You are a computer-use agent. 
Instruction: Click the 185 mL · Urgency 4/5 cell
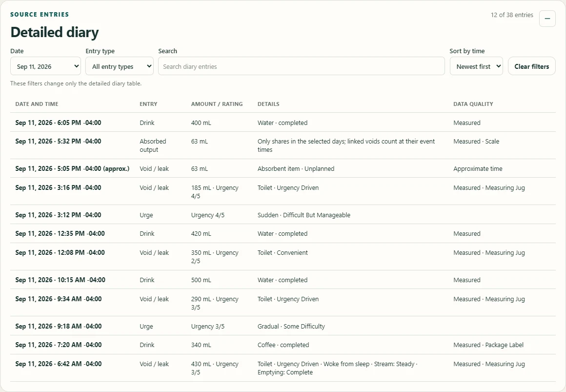tap(215, 192)
